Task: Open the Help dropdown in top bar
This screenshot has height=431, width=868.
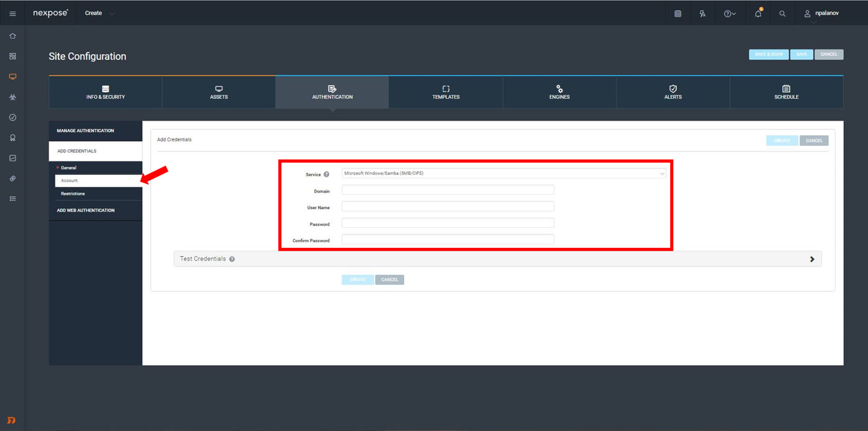Action: [x=729, y=13]
